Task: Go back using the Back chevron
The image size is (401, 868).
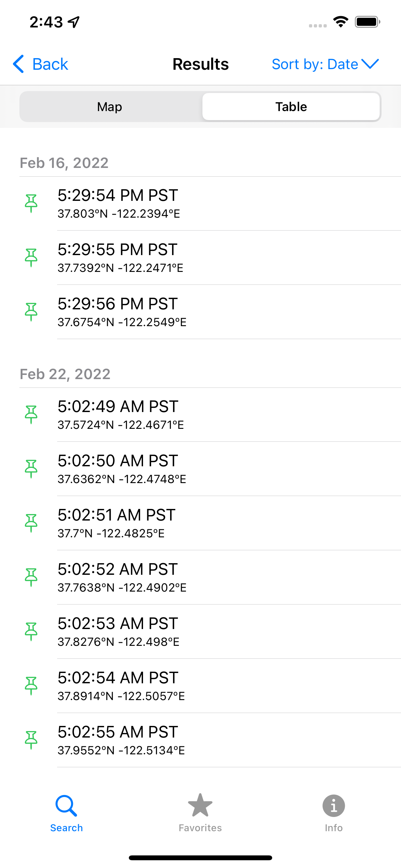Action: click(18, 64)
